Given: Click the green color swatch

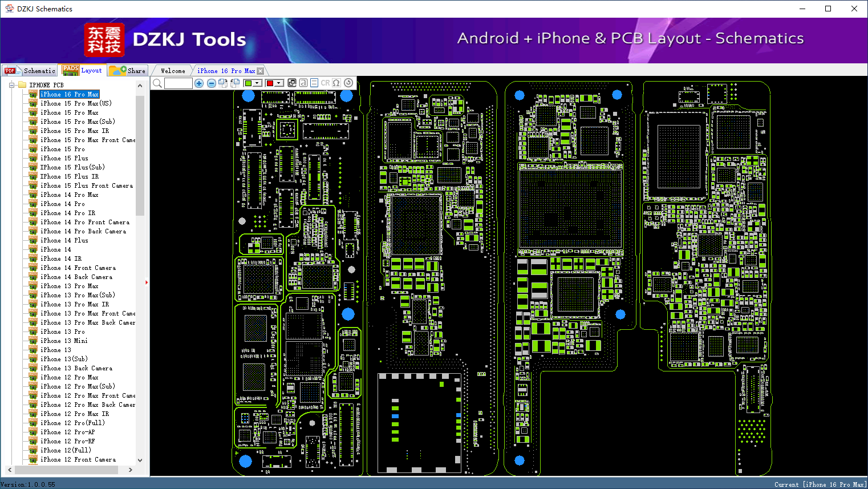Looking at the screenshot, I should (248, 83).
